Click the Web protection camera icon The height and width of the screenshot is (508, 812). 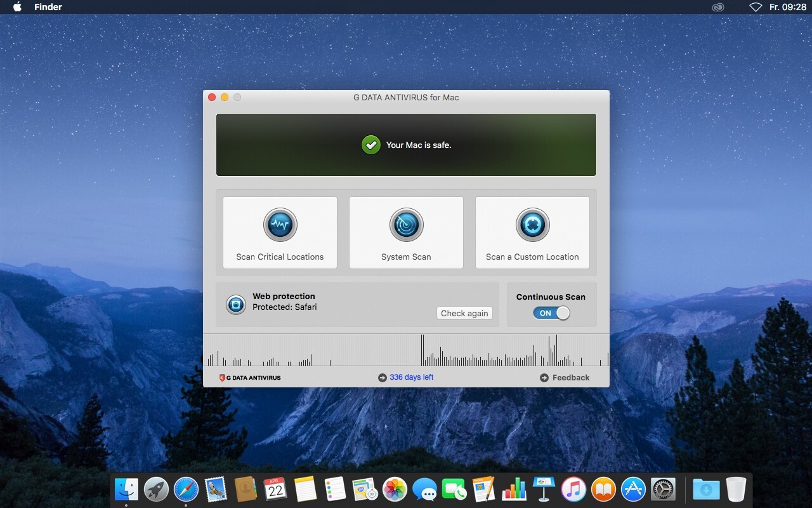236,305
